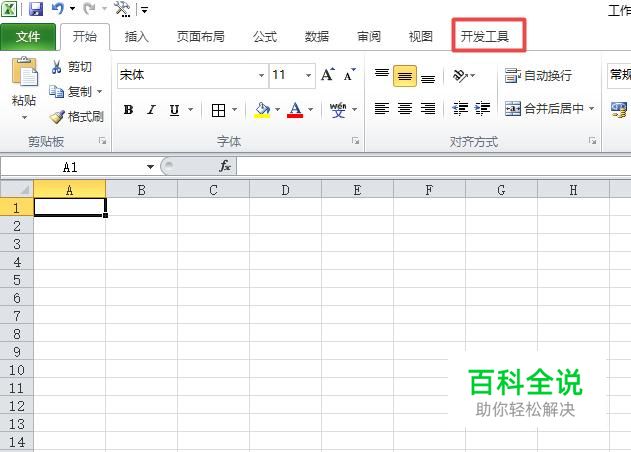The width and height of the screenshot is (631, 452).
Task: Click the Excel application icon
Action: (9, 8)
